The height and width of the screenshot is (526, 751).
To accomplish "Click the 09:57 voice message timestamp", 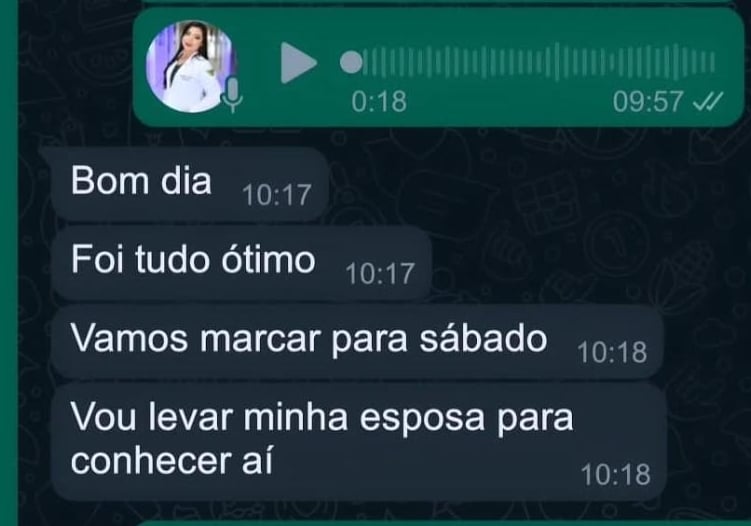I will pos(648,102).
